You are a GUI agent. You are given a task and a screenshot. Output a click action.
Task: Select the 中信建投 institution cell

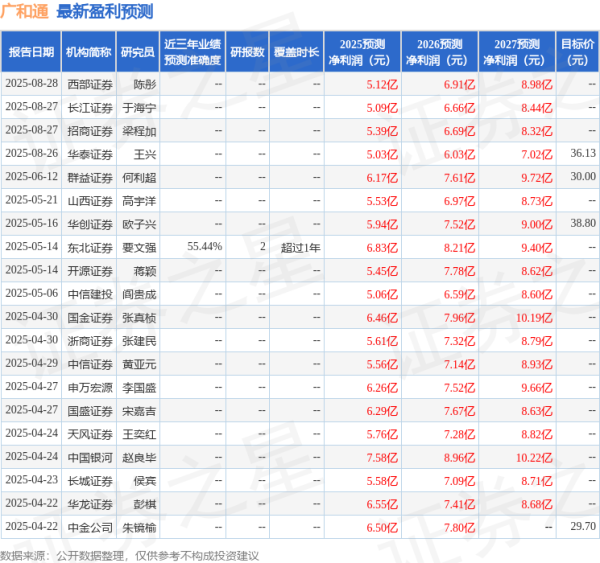[x=90, y=294]
